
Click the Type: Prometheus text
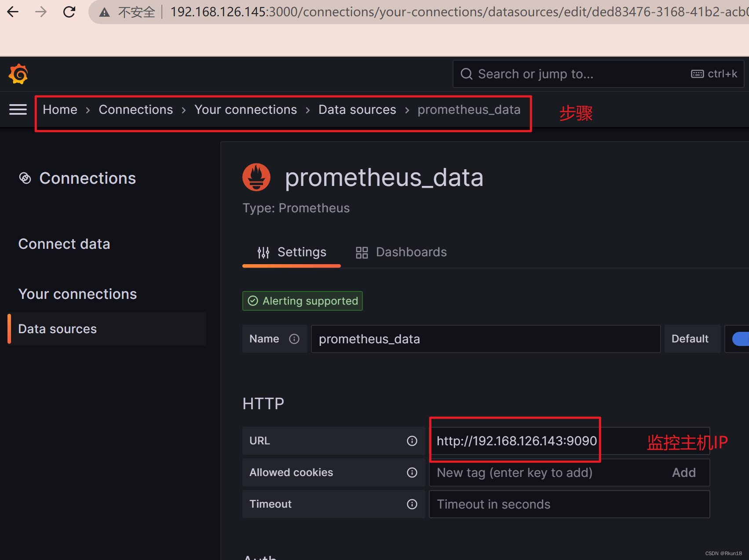pyautogui.click(x=296, y=208)
